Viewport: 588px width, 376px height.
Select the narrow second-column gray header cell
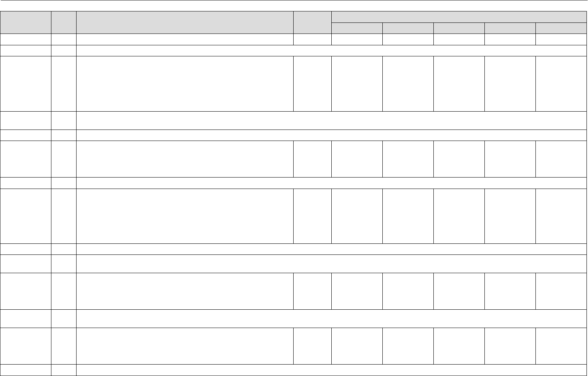(64, 22)
